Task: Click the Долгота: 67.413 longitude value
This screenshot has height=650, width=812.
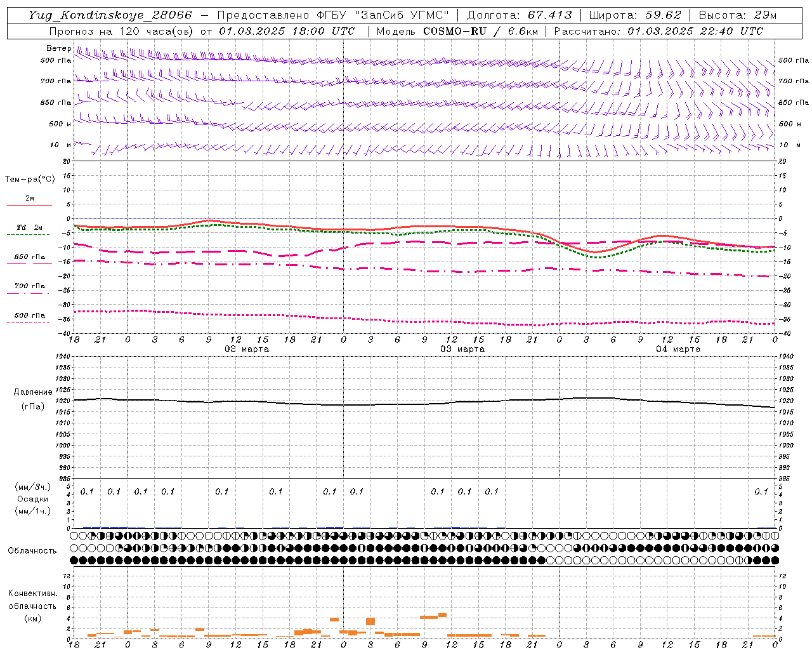Action: pyautogui.click(x=520, y=15)
